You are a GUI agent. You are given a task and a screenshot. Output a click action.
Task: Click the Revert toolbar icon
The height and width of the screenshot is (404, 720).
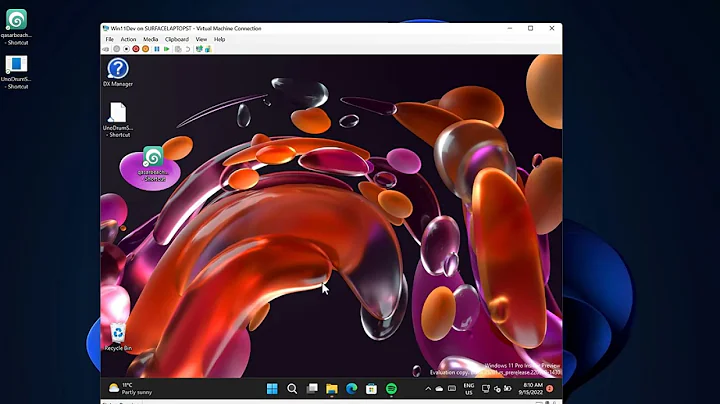[187, 49]
